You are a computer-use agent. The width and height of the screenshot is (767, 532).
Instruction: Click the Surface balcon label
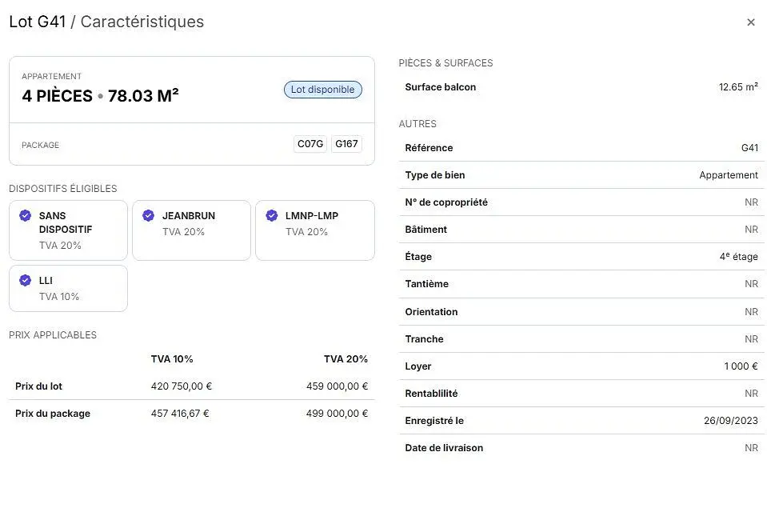coord(440,87)
